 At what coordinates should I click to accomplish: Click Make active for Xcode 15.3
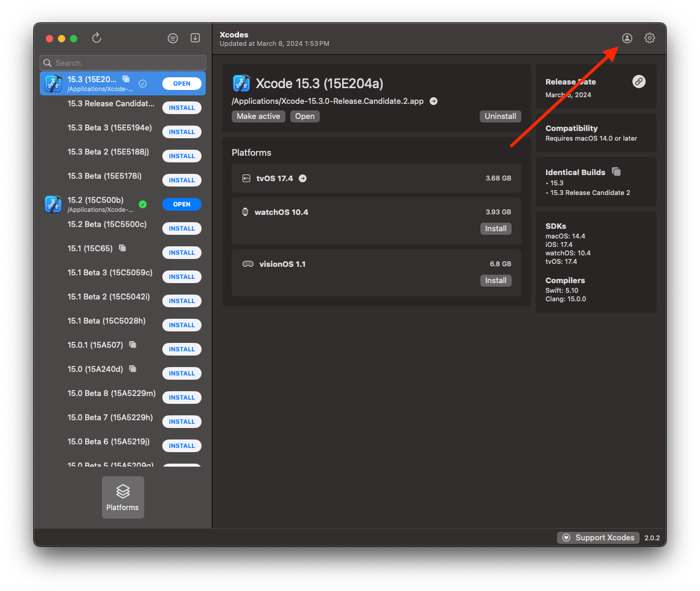point(258,116)
